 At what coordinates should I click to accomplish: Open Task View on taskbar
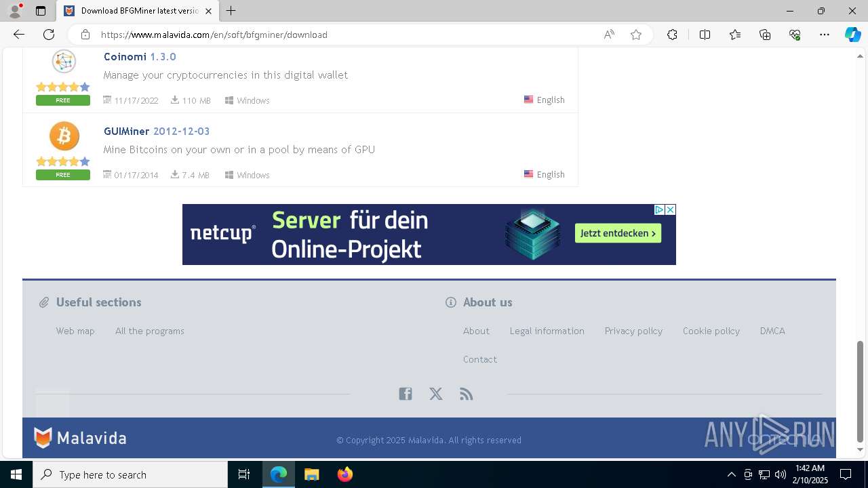244,474
